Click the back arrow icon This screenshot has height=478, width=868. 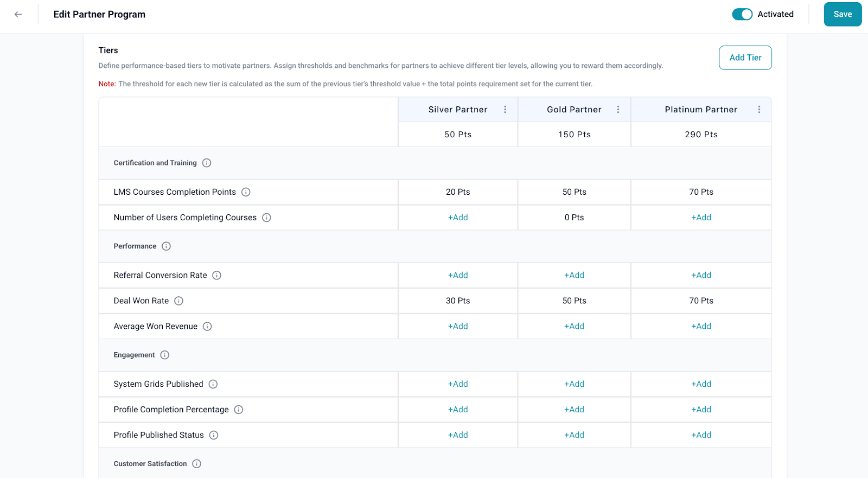tap(18, 15)
